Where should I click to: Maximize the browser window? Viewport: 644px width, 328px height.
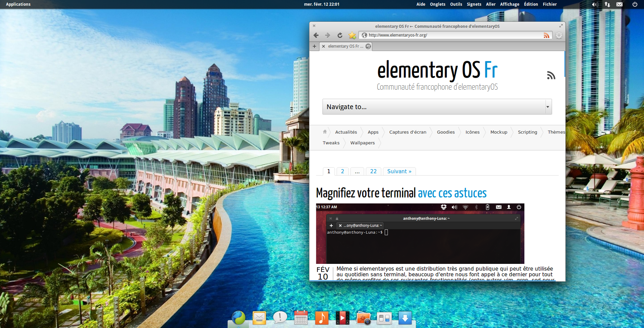tap(561, 26)
